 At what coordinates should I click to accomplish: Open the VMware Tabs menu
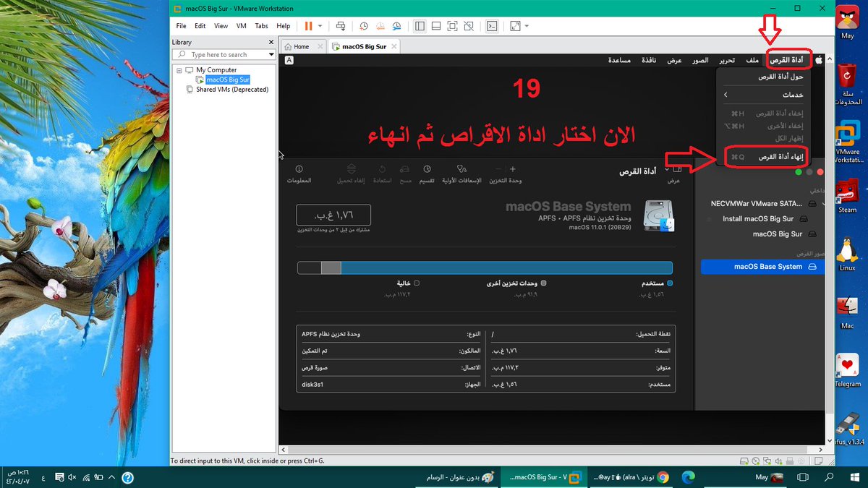point(261,26)
